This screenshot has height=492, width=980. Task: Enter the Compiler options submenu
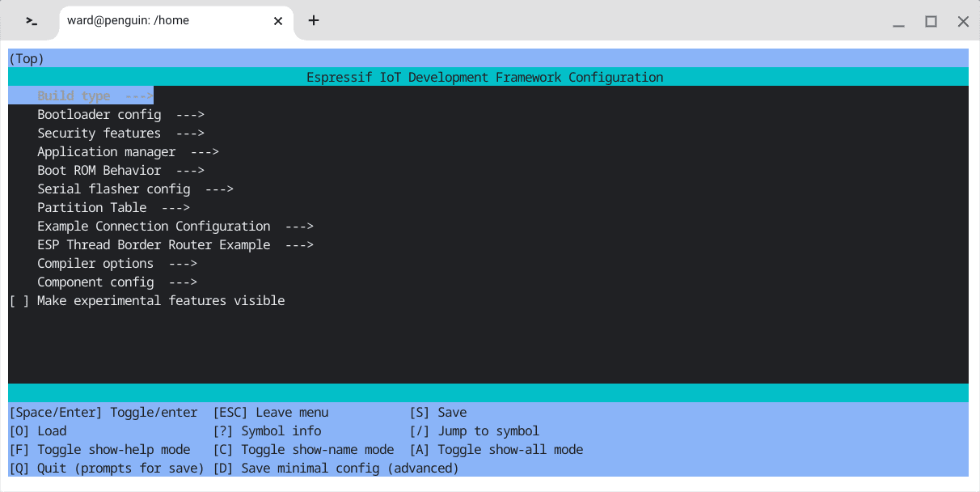coord(117,264)
